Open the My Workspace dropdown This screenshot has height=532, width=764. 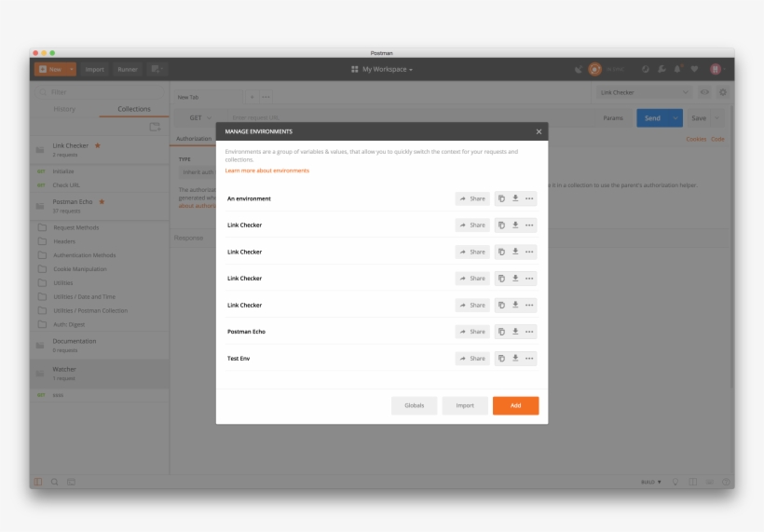click(382, 69)
